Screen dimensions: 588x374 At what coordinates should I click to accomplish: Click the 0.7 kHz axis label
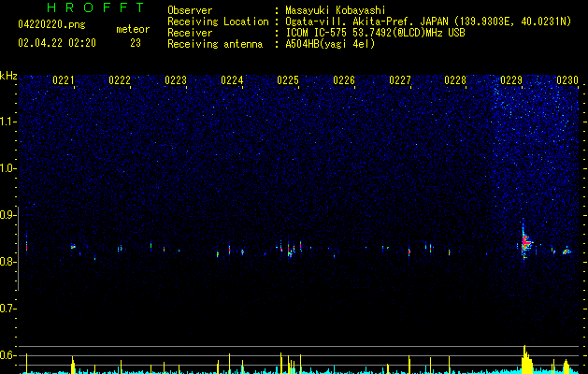click(8, 309)
